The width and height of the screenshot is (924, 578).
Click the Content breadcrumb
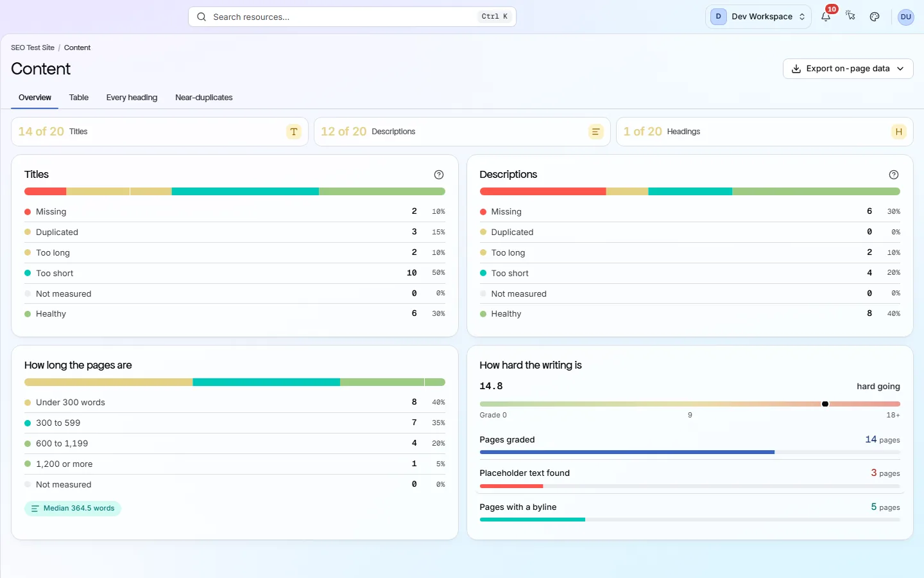click(77, 48)
